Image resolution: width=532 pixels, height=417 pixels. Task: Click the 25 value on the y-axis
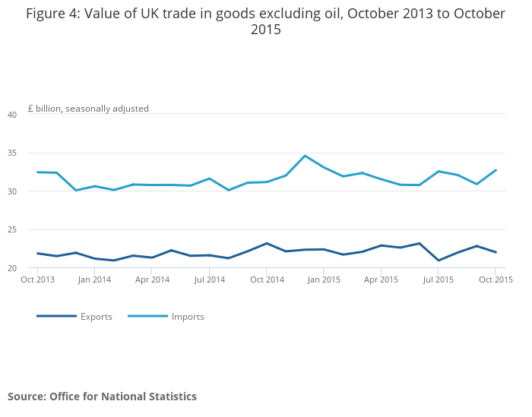12,229
